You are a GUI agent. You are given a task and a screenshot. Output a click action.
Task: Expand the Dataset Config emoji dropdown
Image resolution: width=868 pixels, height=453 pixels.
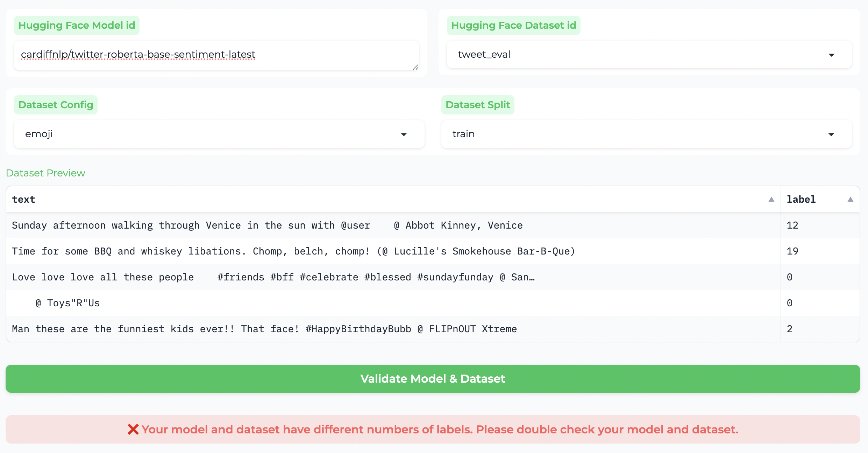point(219,134)
